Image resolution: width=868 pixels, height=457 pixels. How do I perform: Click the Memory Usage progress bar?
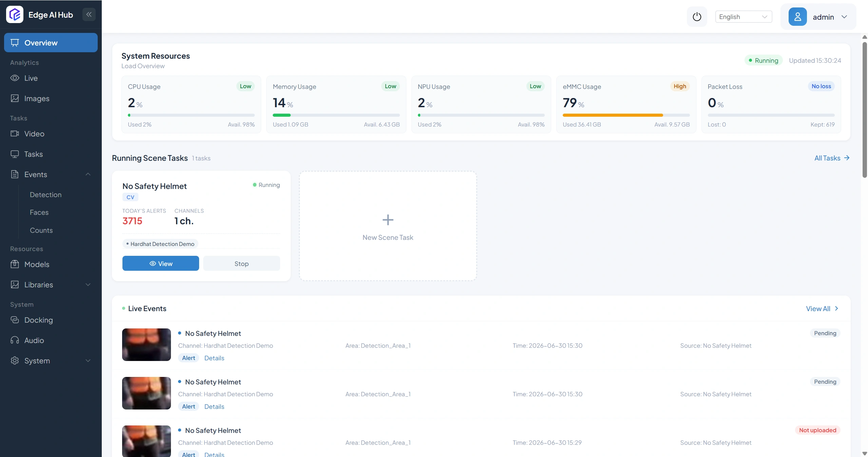click(336, 115)
